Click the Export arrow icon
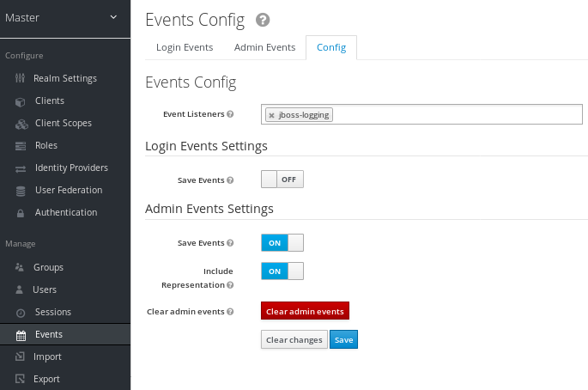 20,379
